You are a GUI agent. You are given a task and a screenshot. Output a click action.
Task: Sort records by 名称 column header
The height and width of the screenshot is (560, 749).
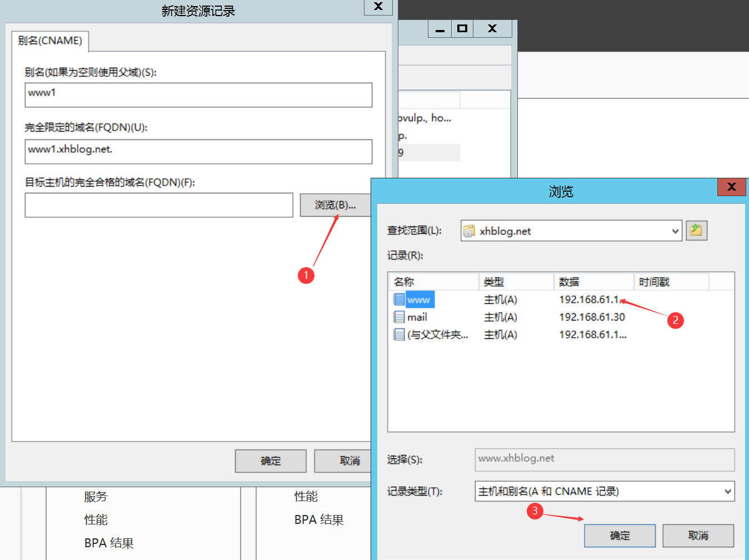pos(434,282)
